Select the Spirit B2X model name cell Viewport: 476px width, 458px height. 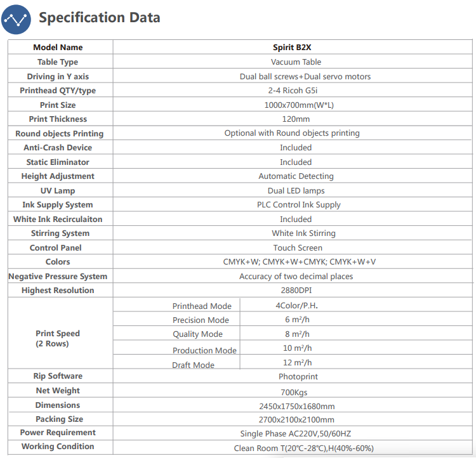[292, 48]
